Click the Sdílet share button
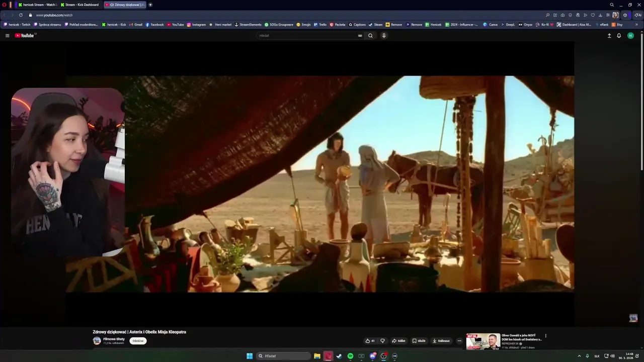This screenshot has width=644, height=362. point(398,341)
